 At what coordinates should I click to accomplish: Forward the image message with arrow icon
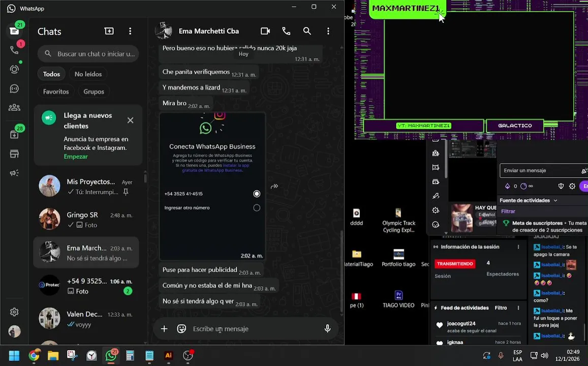point(274,186)
